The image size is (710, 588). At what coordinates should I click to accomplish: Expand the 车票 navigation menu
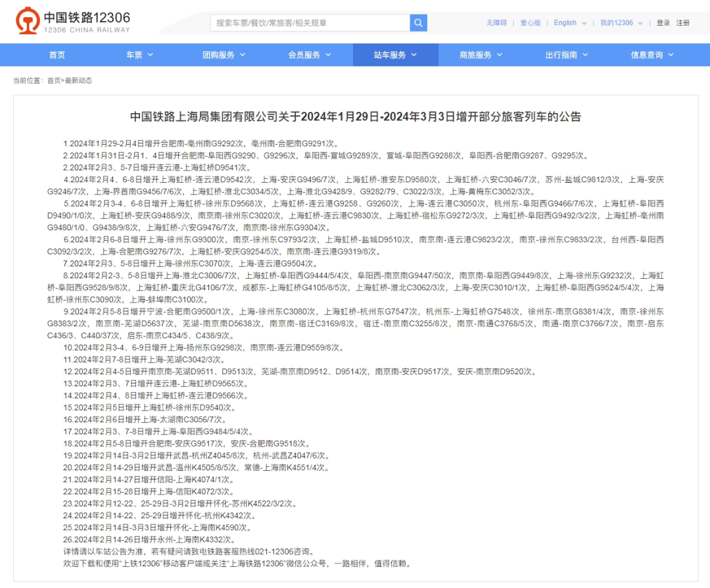click(x=139, y=55)
